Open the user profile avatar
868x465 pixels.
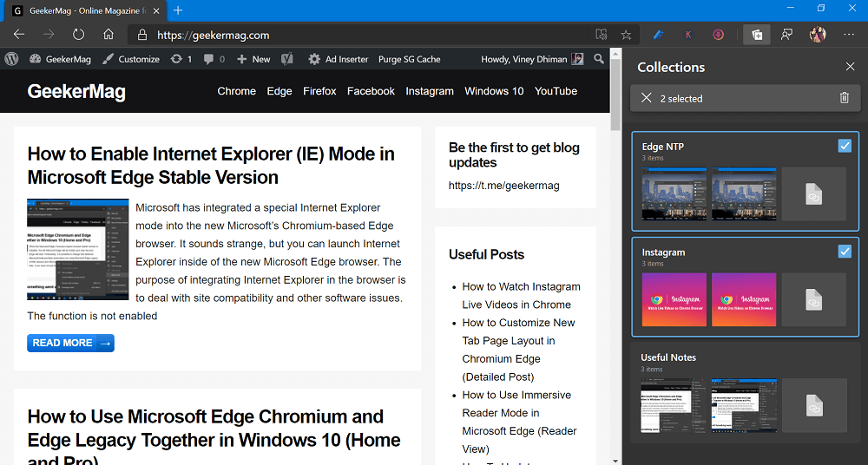[818, 35]
